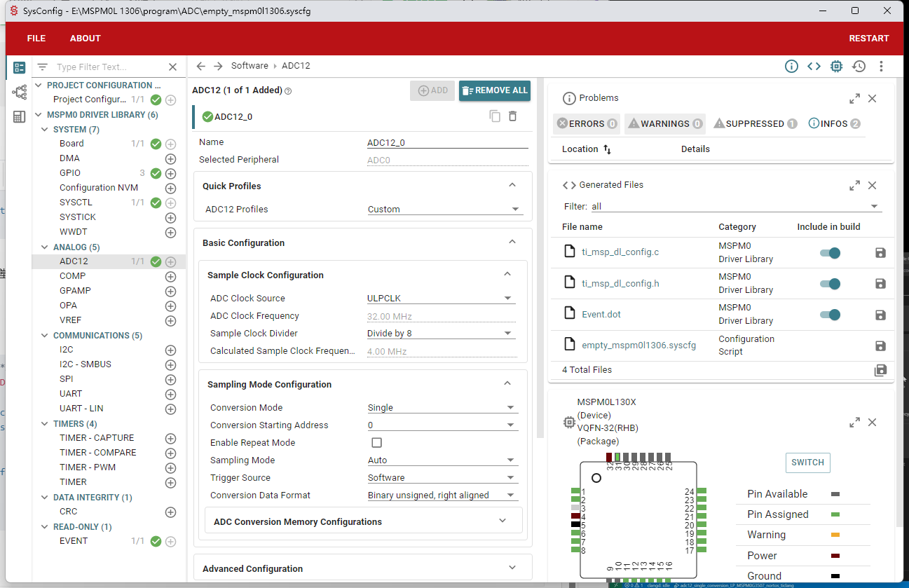This screenshot has height=588, width=909.
Task: Show the WARNINGS filter in Problems
Action: click(x=665, y=124)
